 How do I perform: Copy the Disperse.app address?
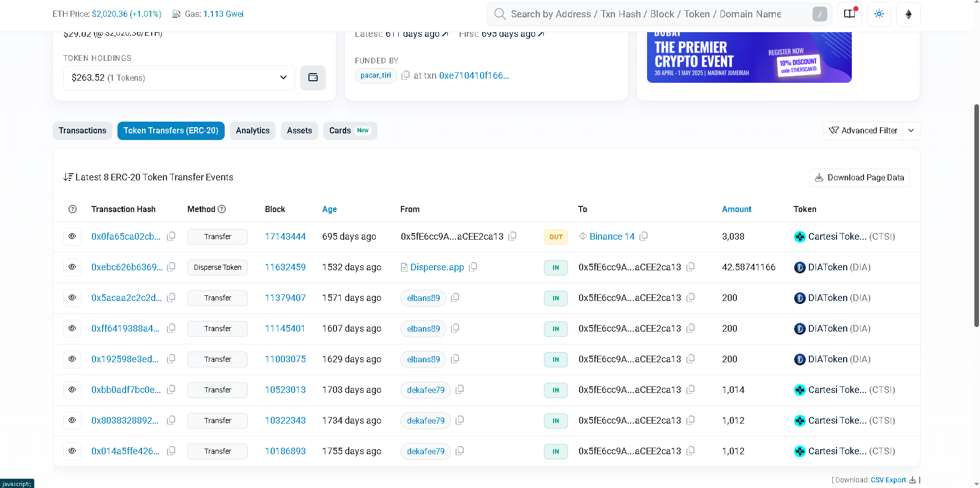tap(473, 267)
